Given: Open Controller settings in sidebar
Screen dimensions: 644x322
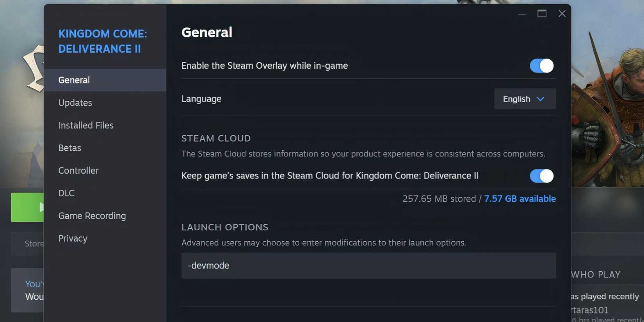Looking at the screenshot, I should tap(78, 171).
